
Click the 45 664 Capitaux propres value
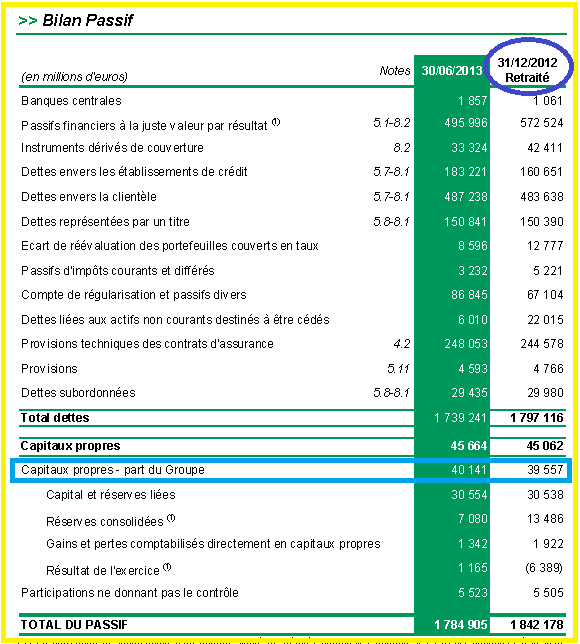[x=469, y=446]
